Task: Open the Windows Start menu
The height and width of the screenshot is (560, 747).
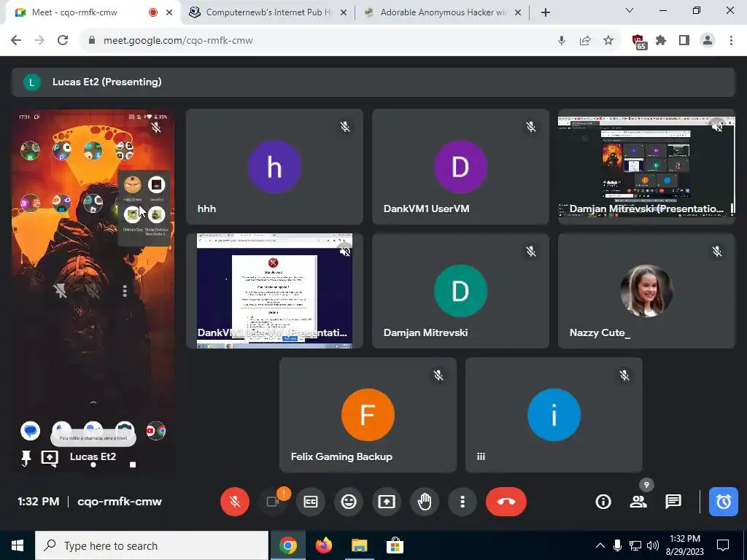Action: 18,545
